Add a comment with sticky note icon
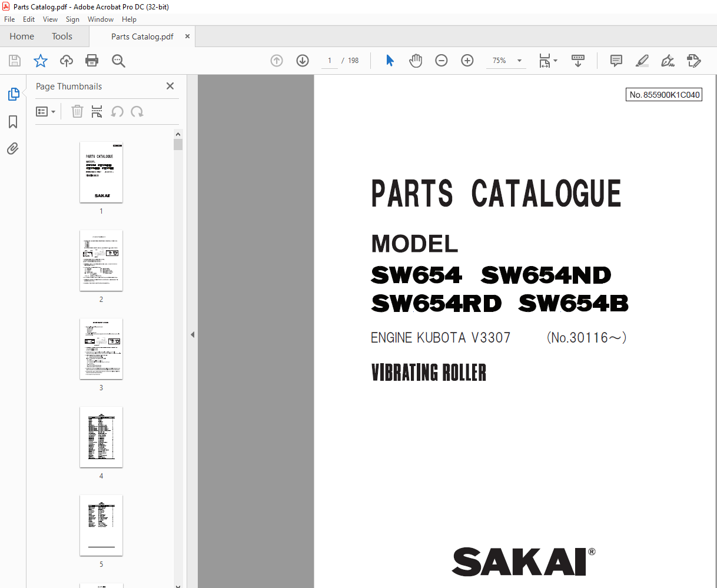 [616, 61]
